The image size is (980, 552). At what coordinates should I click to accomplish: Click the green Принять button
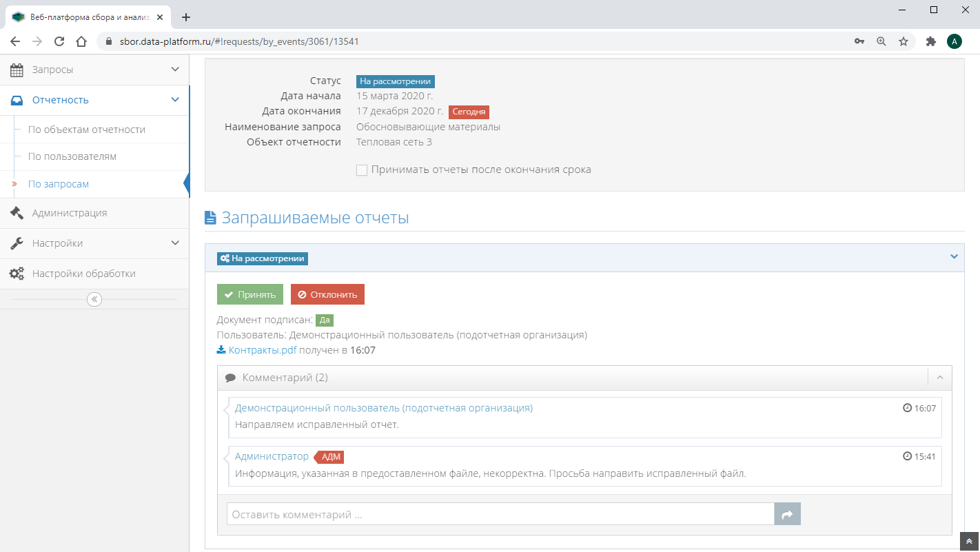[x=250, y=294]
